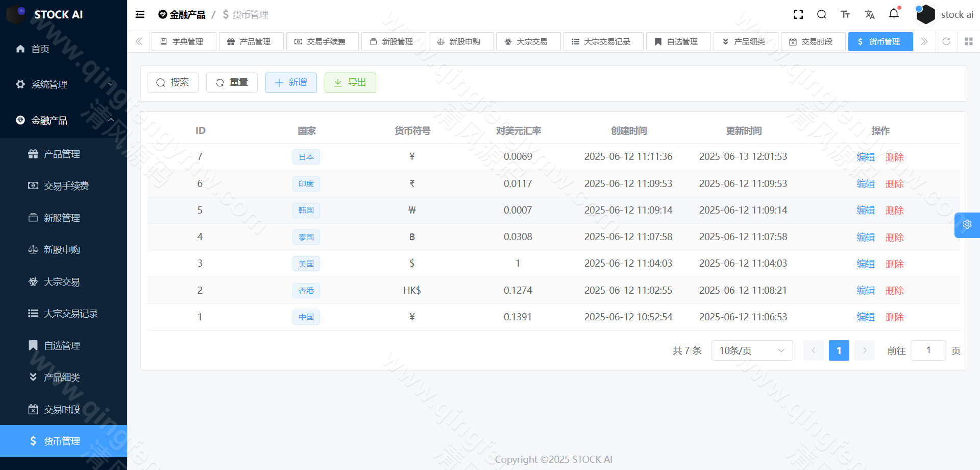Image resolution: width=980 pixels, height=470 pixels.
Task: Switch interface language
Action: 870,14
